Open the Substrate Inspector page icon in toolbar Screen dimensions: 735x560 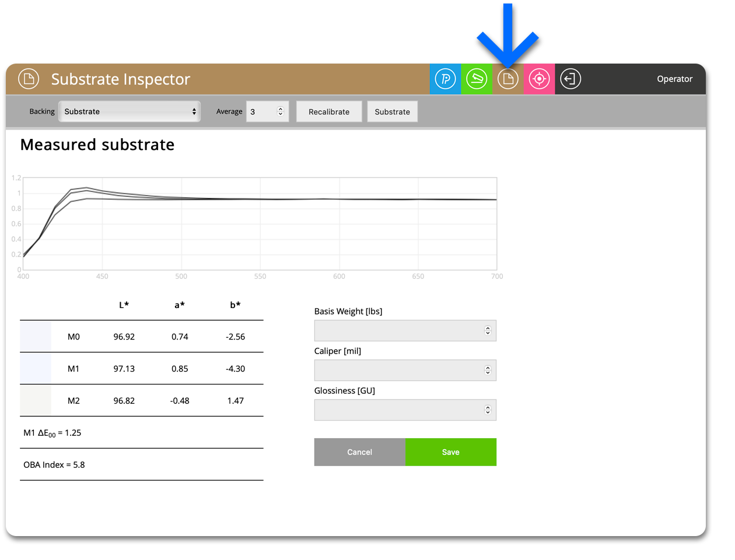[508, 79]
